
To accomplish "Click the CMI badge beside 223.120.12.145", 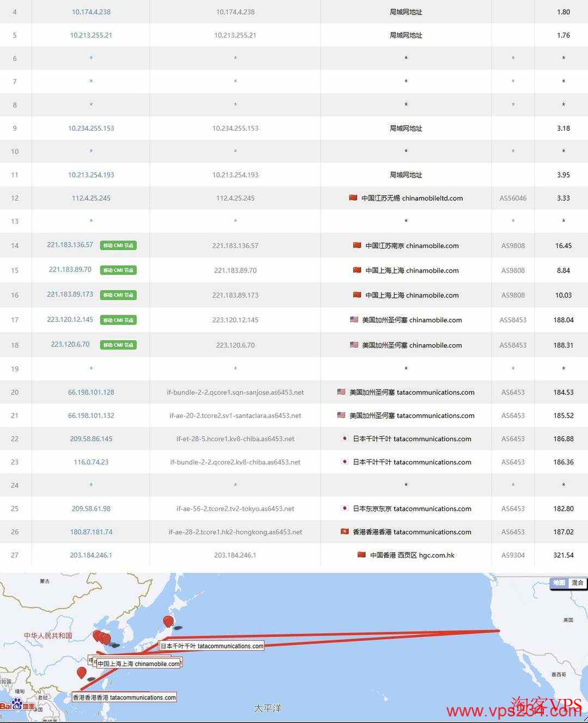I will pyautogui.click(x=118, y=320).
